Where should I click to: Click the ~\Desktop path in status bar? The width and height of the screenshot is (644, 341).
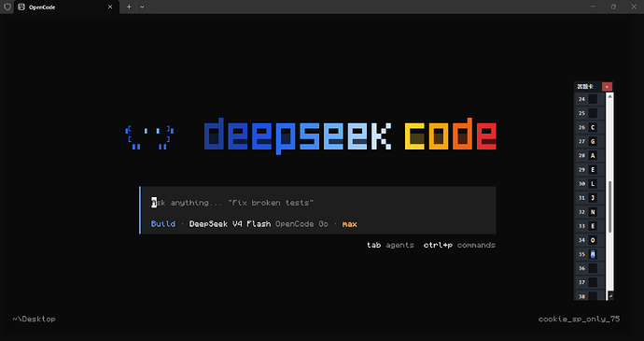coord(34,320)
